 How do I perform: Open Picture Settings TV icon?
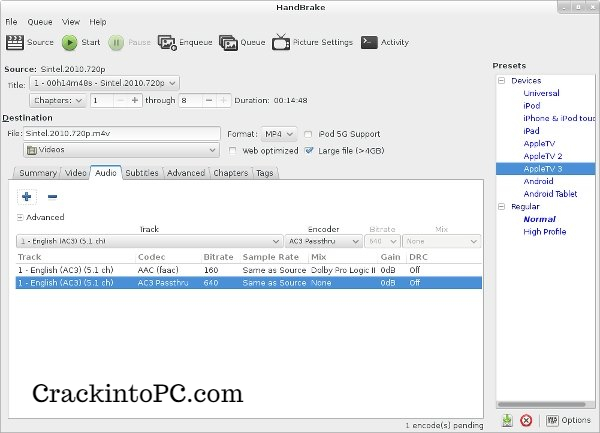coord(281,42)
